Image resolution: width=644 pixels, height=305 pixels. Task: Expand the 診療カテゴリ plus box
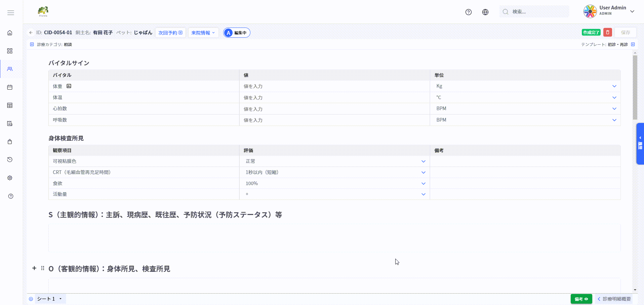pos(32,44)
